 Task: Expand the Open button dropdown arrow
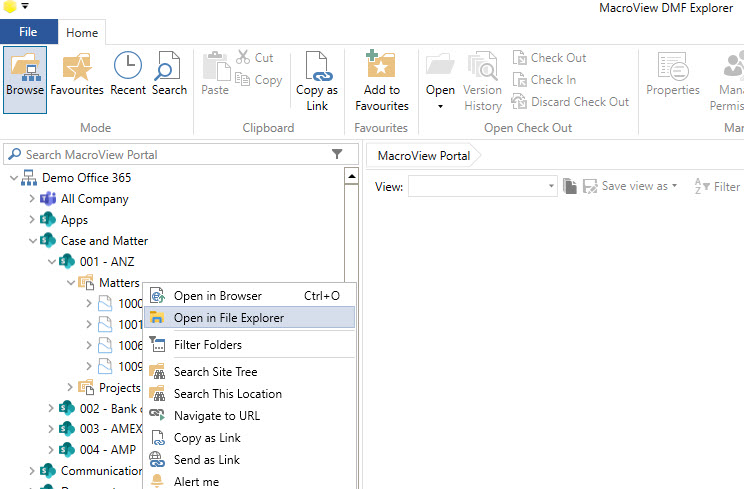coord(440,106)
